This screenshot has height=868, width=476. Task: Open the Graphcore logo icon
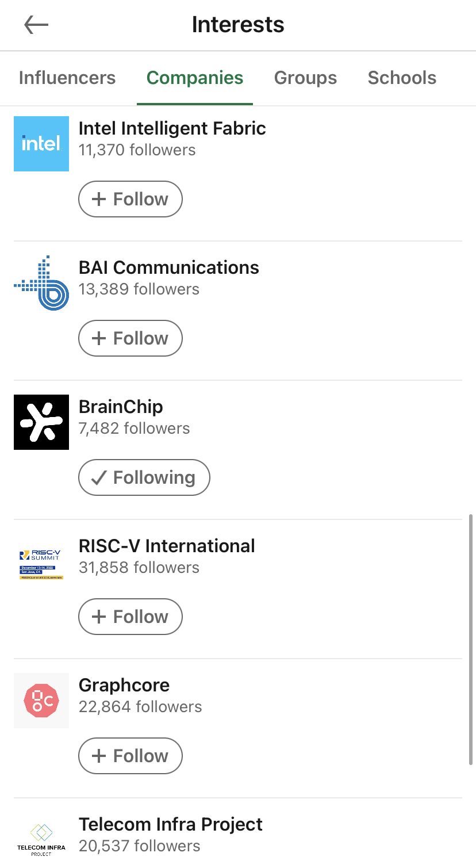(41, 701)
